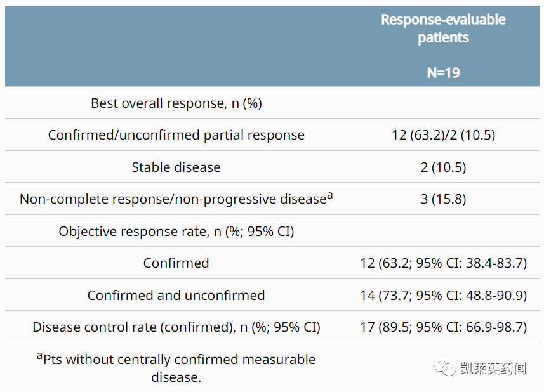Select the 'Objective response rate, n (%; 95% CI)' label
This screenshot has height=392, width=544.
coord(176,232)
